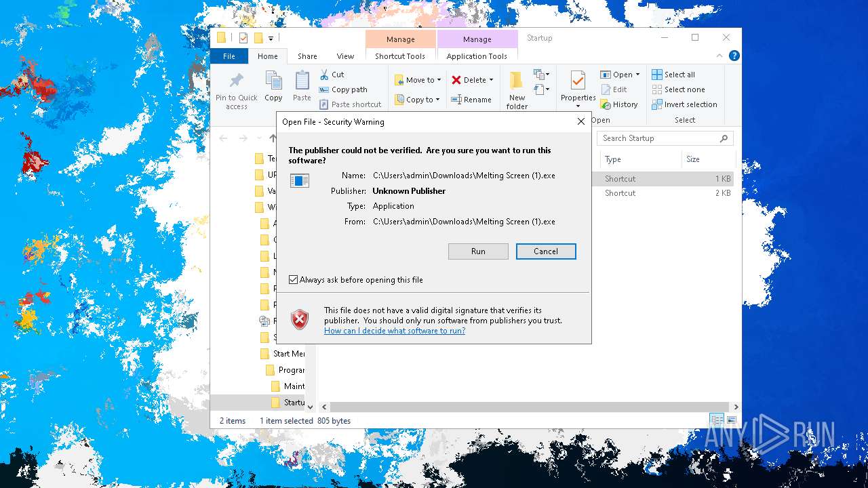This screenshot has height=488, width=868.
Task: Cancel the Security Warning dialog
Action: 546,251
